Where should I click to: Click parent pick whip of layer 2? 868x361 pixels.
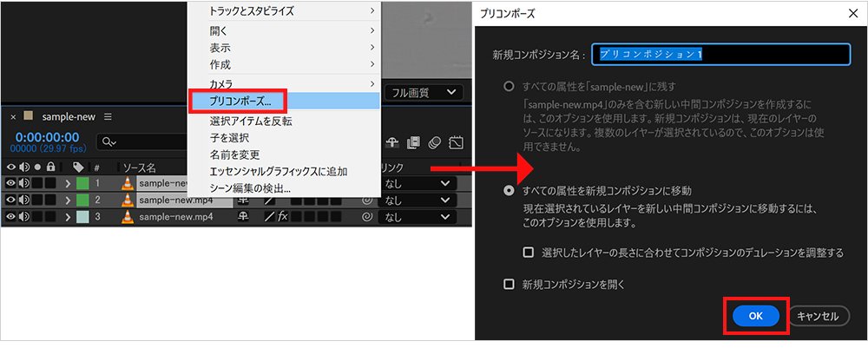(x=366, y=200)
